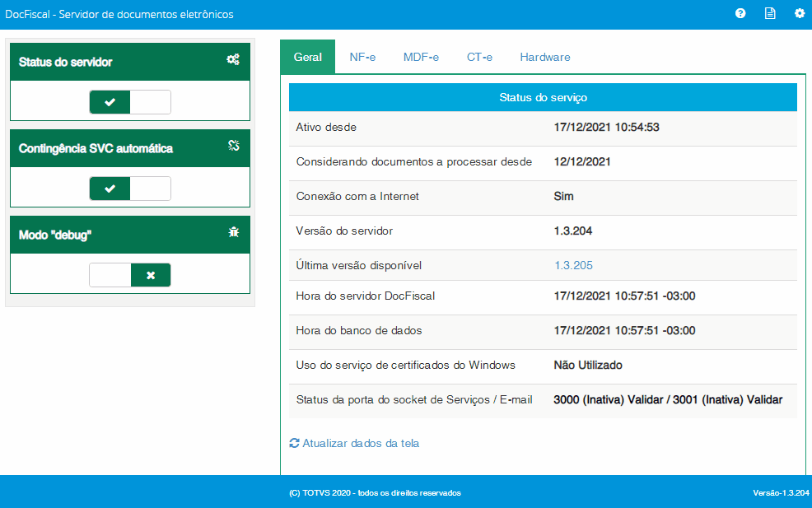Click the Ativo desde value 17/12/2021 10:54:53
The width and height of the screenshot is (812, 508).
coord(606,128)
